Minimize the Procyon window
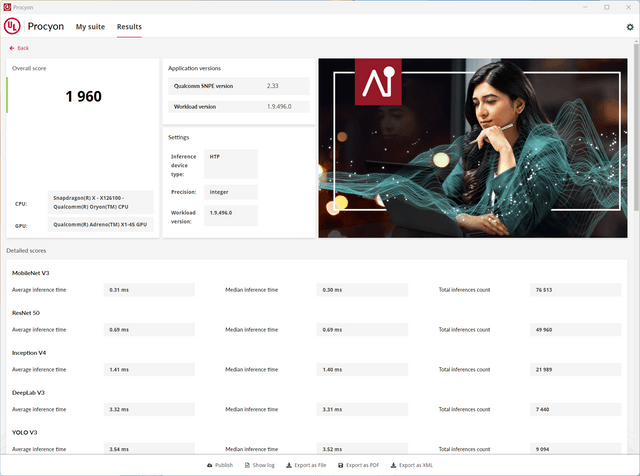Viewport: 640px width, 476px height. 585,7
